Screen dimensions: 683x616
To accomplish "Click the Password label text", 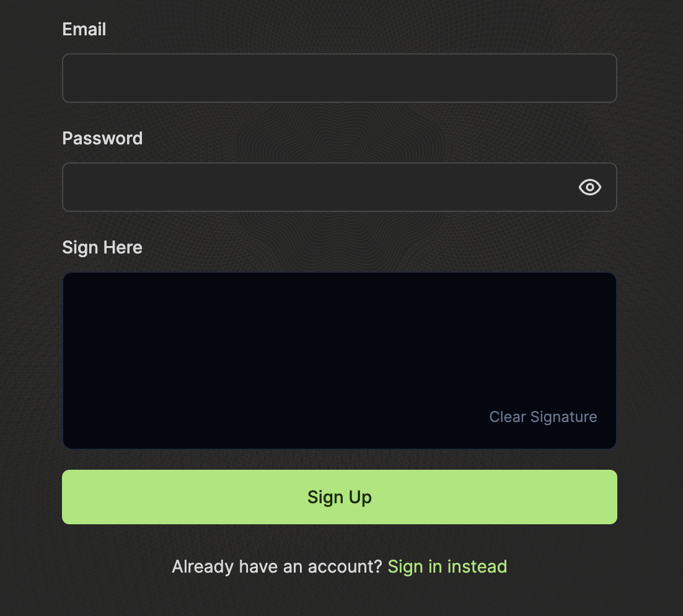I will [102, 138].
